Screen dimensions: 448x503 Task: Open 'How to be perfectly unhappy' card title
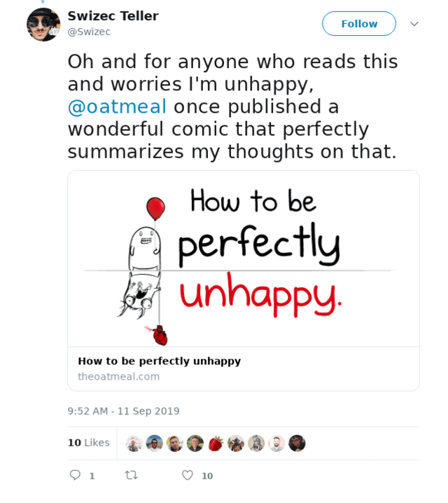click(x=159, y=361)
